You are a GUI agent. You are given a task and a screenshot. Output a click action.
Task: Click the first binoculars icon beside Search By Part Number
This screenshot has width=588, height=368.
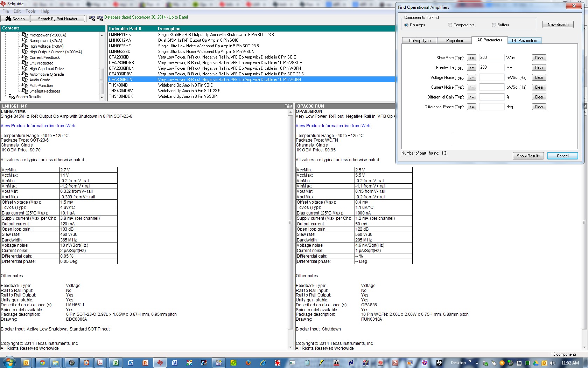click(x=92, y=19)
